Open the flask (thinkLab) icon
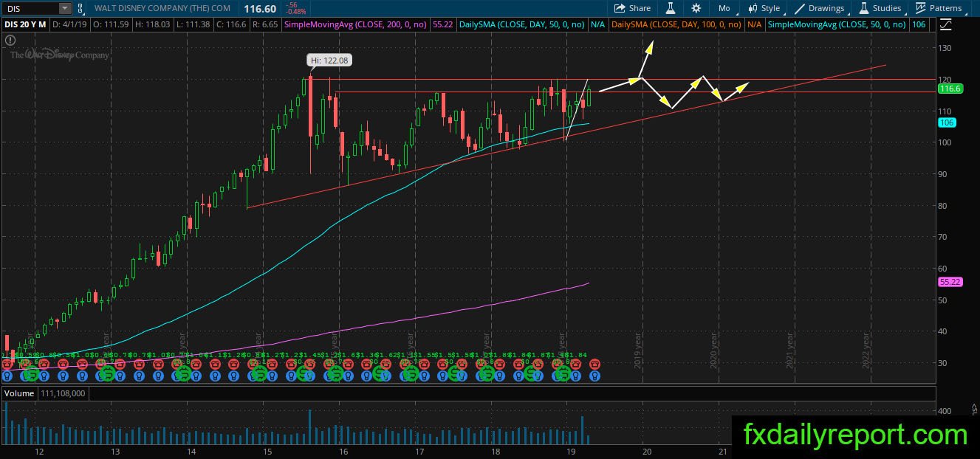Viewport: 980px width, 459px height. tap(671, 8)
